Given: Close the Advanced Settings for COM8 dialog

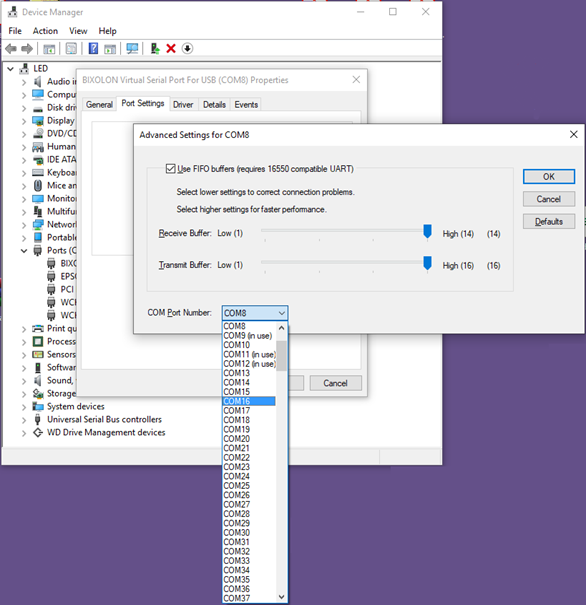Looking at the screenshot, I should pos(574,134).
